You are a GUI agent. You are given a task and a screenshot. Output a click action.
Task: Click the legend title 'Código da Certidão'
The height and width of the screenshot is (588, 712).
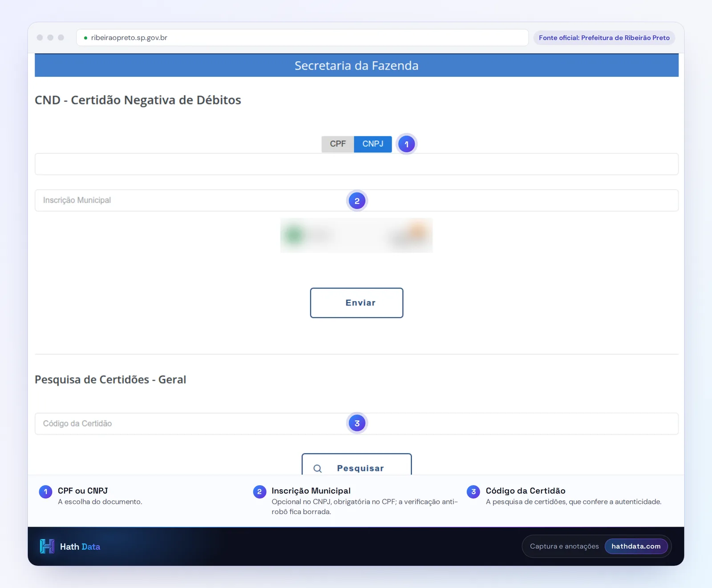[526, 491]
